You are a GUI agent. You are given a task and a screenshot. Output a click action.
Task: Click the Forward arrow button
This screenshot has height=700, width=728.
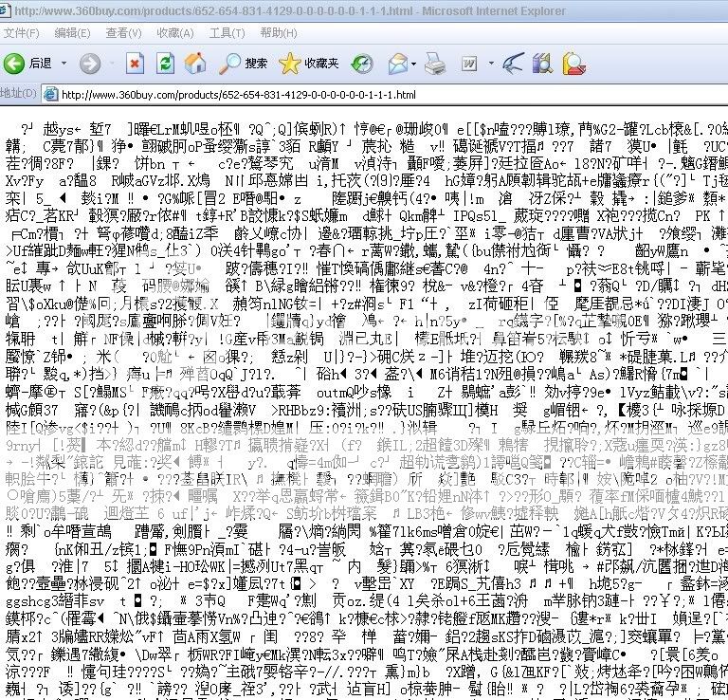pos(88,64)
